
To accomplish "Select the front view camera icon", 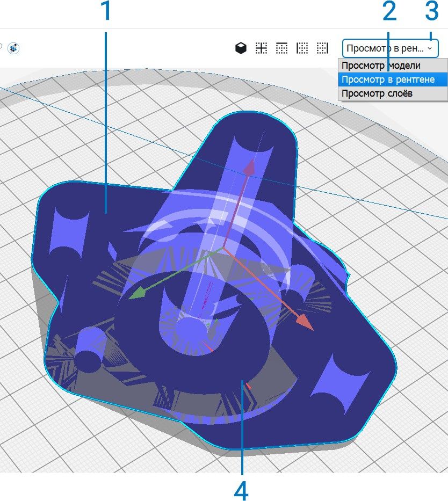I will tap(261, 48).
